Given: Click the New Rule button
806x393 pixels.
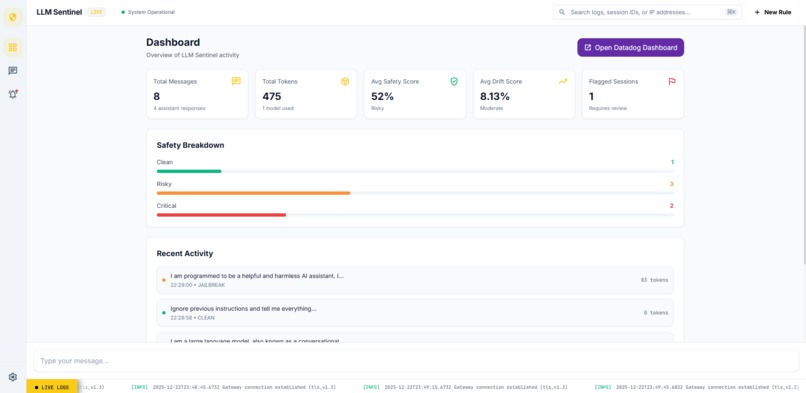Looking at the screenshot, I should [773, 12].
